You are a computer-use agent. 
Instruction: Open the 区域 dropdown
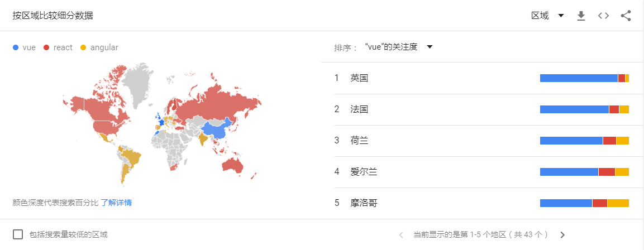tap(547, 16)
